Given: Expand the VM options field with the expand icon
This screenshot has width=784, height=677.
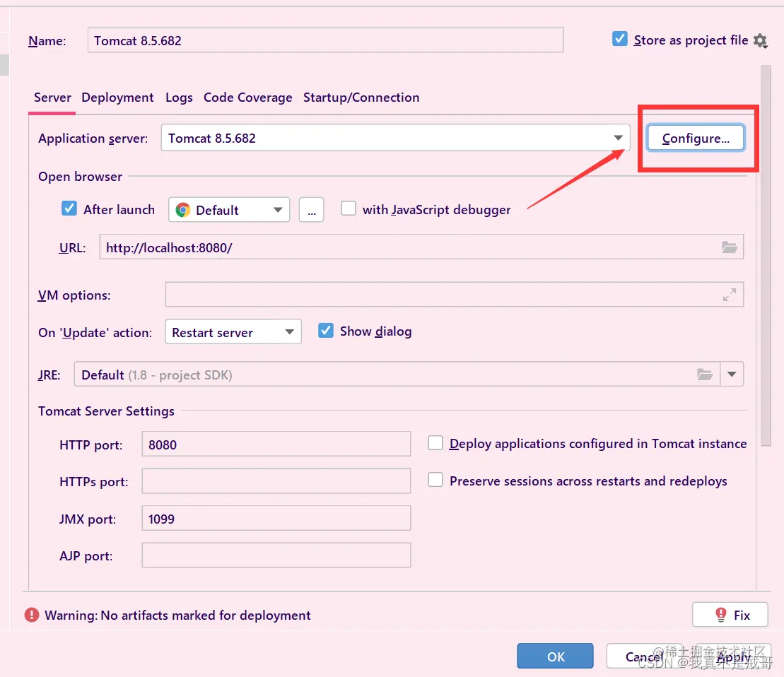Looking at the screenshot, I should pyautogui.click(x=730, y=295).
